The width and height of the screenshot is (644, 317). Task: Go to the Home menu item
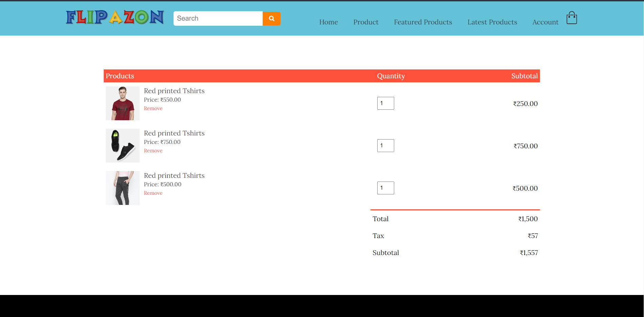(328, 22)
